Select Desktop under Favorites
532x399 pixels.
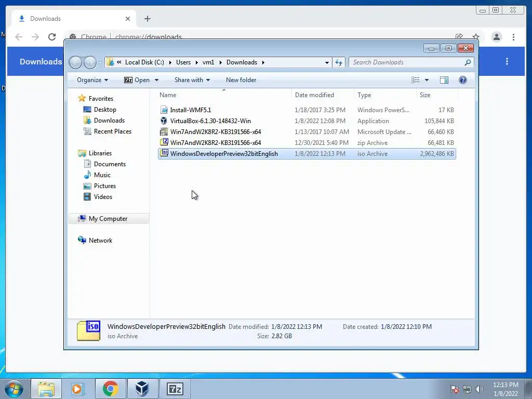(x=105, y=110)
